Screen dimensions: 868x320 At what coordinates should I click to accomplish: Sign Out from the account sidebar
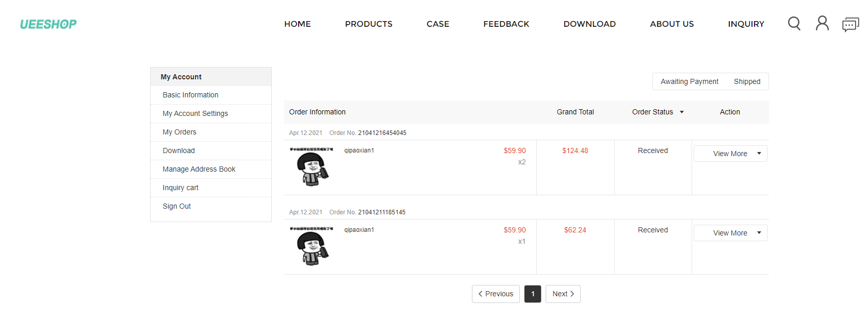177,206
